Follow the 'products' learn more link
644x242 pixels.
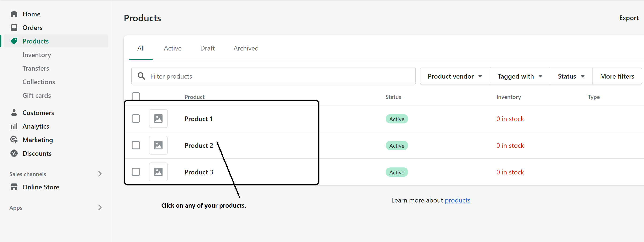(457, 200)
